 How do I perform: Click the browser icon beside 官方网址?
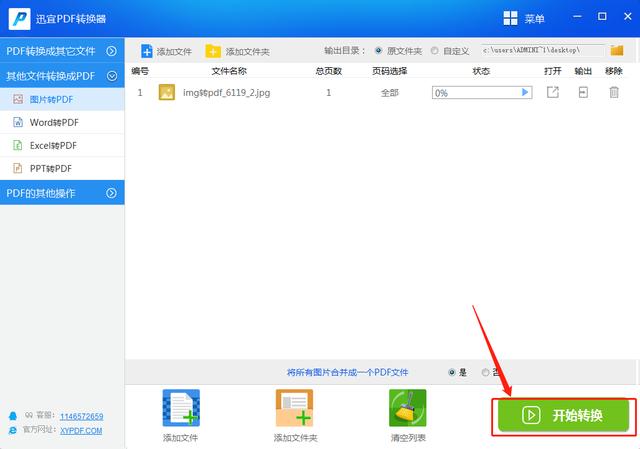tap(13, 430)
